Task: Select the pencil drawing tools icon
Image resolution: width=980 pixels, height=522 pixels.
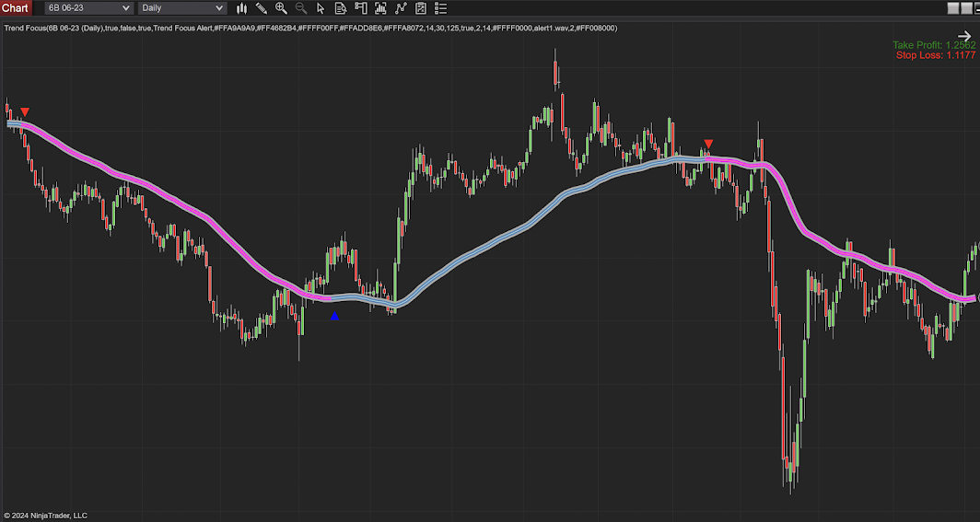Action: coord(262,8)
